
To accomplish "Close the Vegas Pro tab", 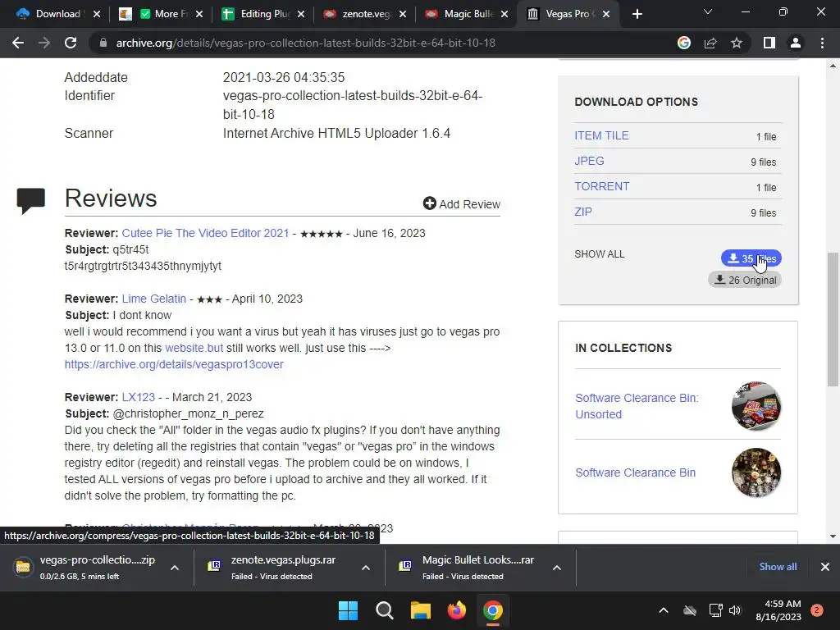I will pyautogui.click(x=606, y=14).
